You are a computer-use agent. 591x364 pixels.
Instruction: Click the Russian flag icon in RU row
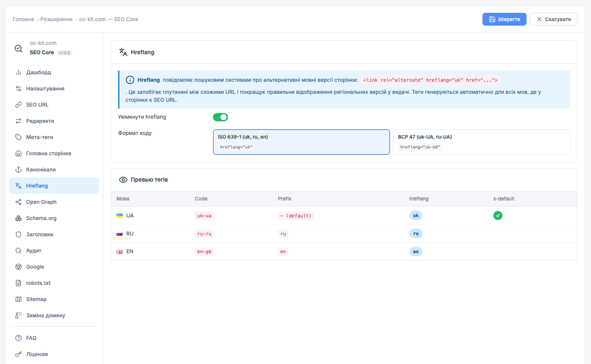pyautogui.click(x=119, y=234)
